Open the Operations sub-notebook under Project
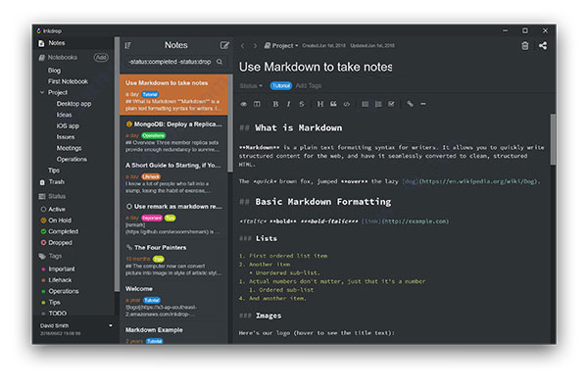The width and height of the screenshot is (588, 392). [73, 160]
